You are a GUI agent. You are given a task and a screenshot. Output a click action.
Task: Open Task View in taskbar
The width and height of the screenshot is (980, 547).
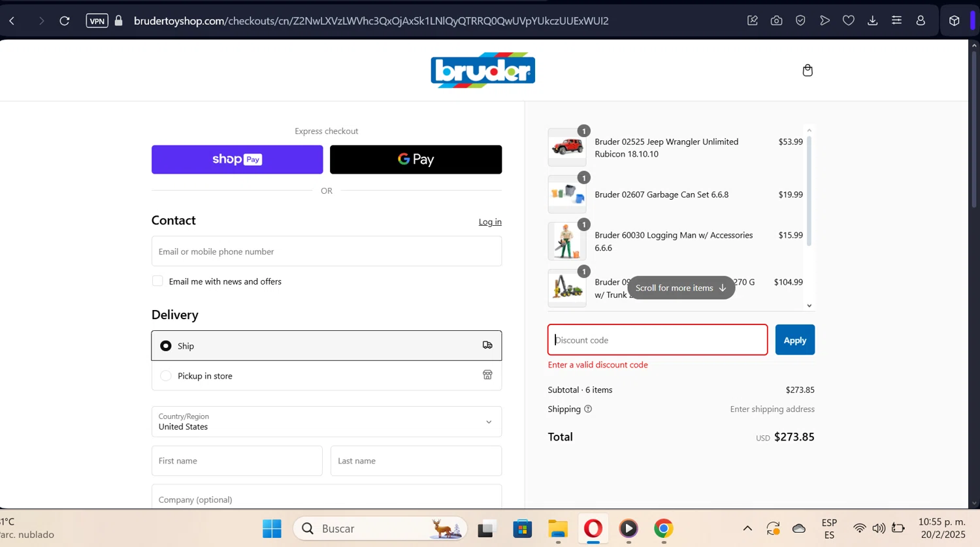tap(487, 528)
